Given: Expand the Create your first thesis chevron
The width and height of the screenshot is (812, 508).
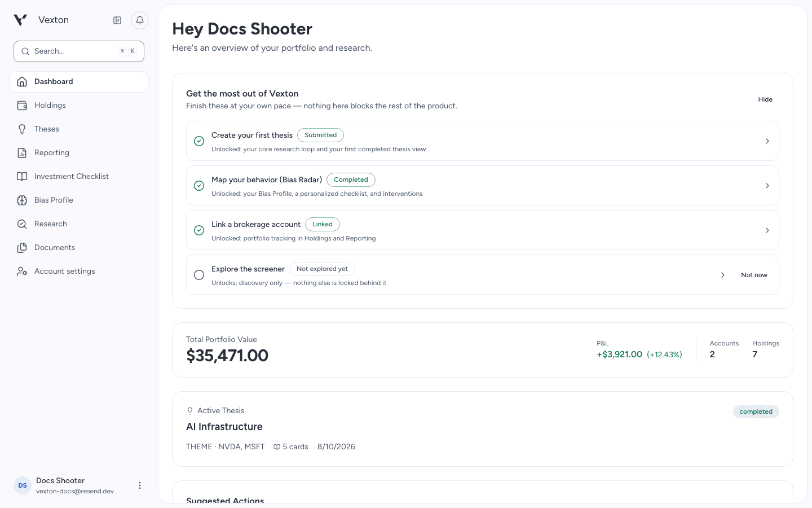Looking at the screenshot, I should point(767,141).
